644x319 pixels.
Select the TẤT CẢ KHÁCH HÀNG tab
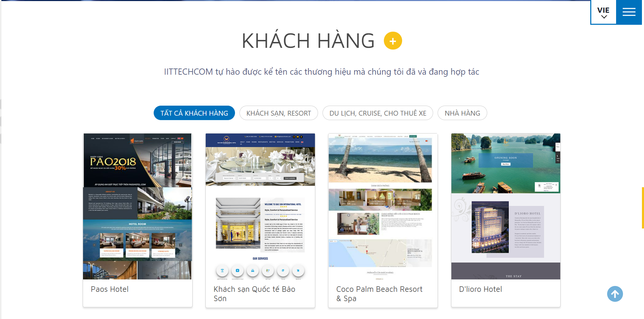tap(194, 113)
